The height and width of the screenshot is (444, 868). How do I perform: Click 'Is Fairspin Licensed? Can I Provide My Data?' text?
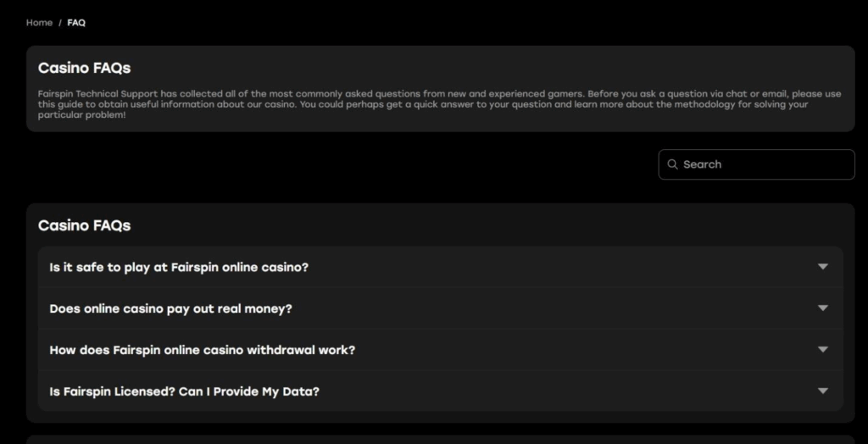coord(184,391)
